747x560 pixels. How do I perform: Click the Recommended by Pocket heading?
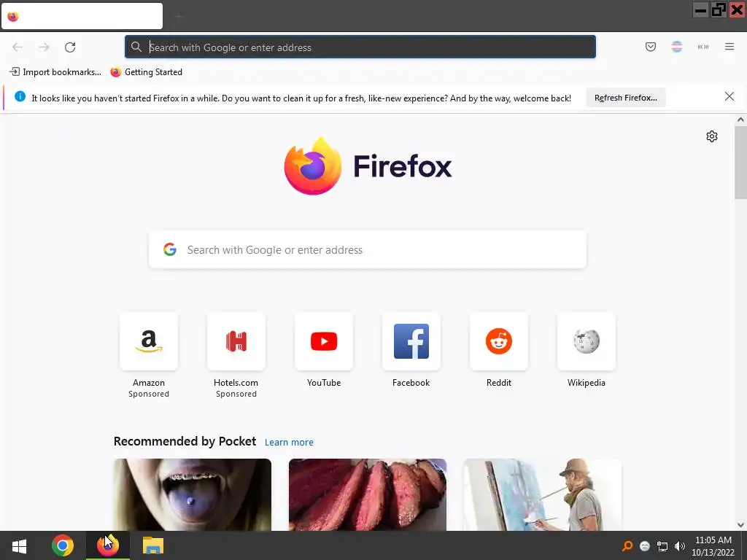[185, 441]
